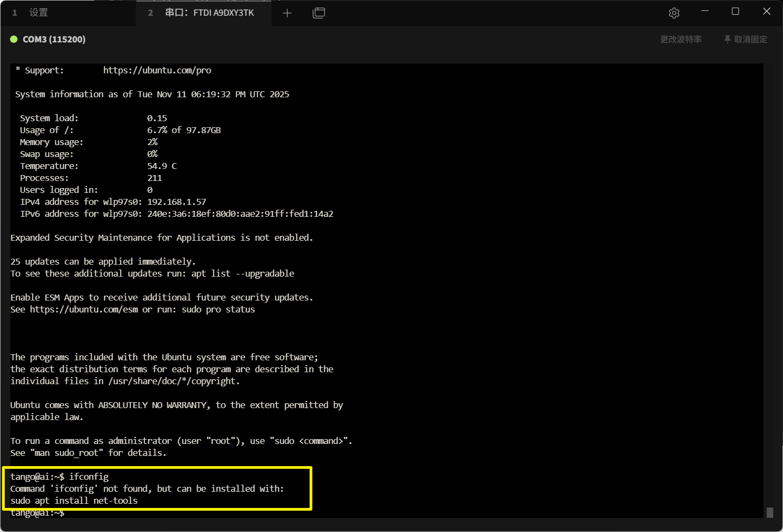Screen dimensions: 783x532
Task: Open a new tab with plus icon
Action: (287, 13)
